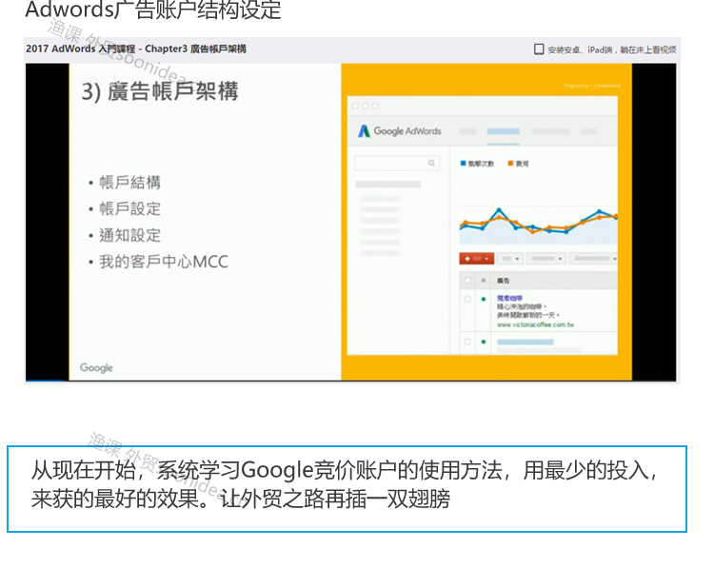This screenshot has width=714, height=588.
Task: Click the blue ad headline above victoriacoffee URL
Action: pos(509,298)
